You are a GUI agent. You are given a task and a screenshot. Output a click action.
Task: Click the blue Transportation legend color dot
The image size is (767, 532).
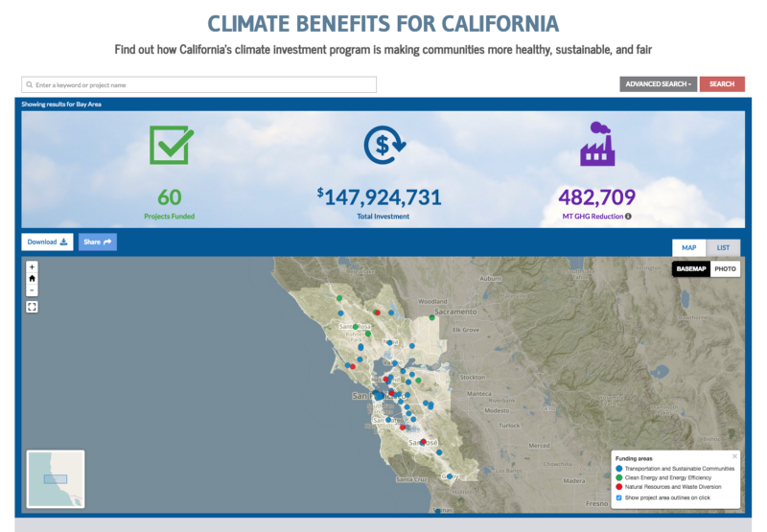click(x=618, y=469)
